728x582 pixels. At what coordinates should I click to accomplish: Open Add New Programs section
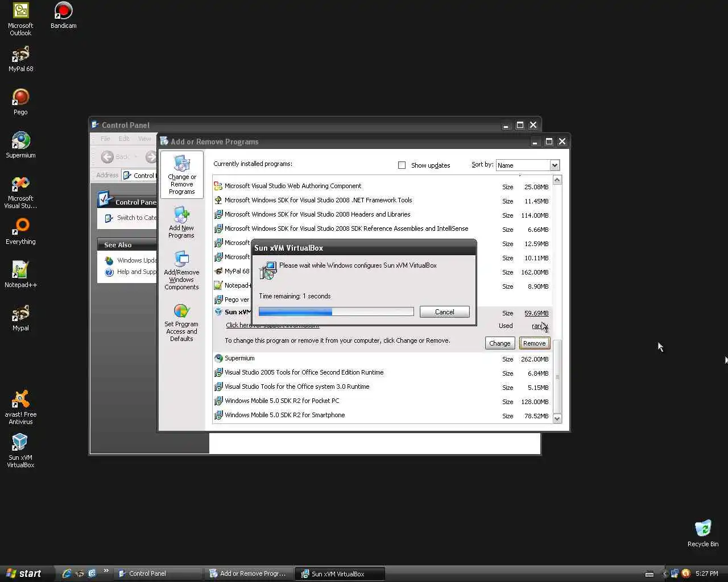coord(181,222)
